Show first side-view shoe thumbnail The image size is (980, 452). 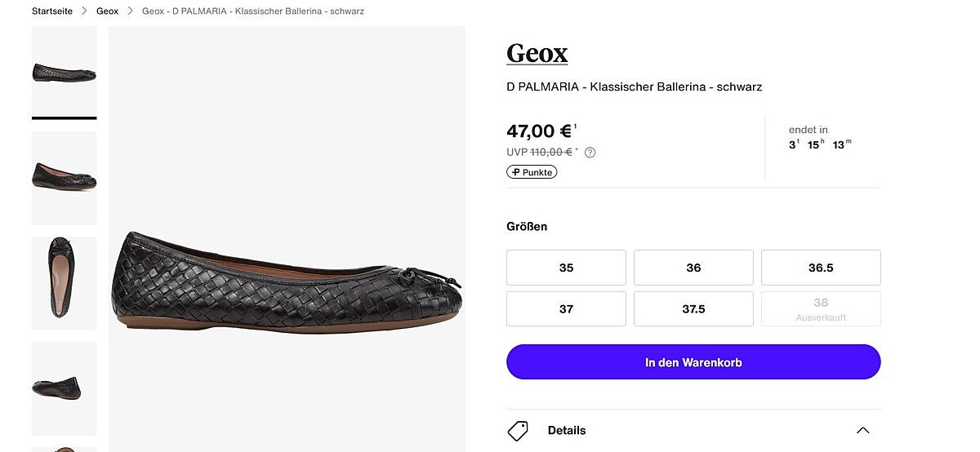pos(64,72)
